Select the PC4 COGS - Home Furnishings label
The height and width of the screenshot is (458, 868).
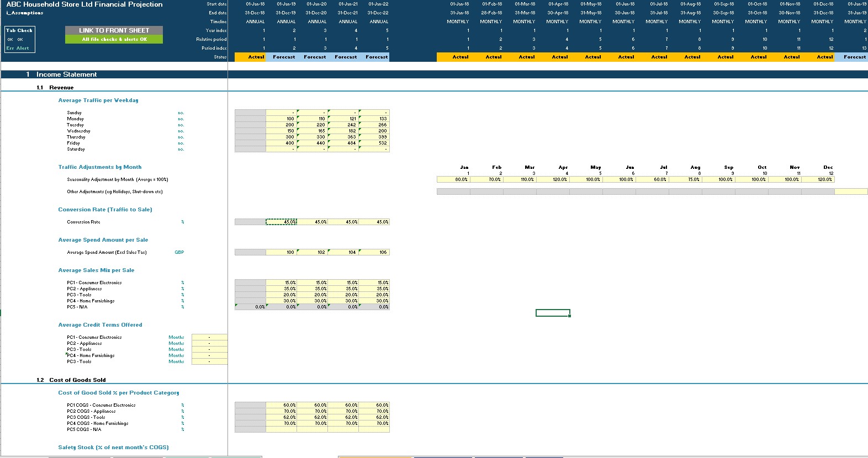pos(98,423)
